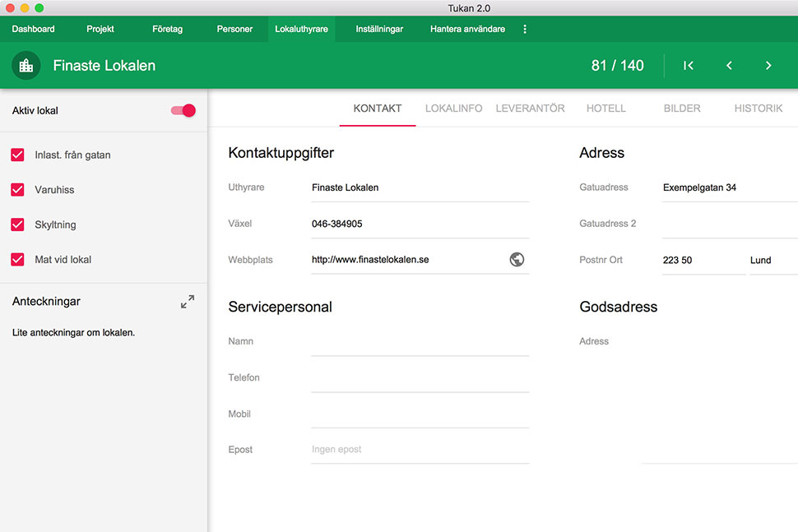
Task: Uncheck the Varuhiss checkbox
Action: pos(17,190)
